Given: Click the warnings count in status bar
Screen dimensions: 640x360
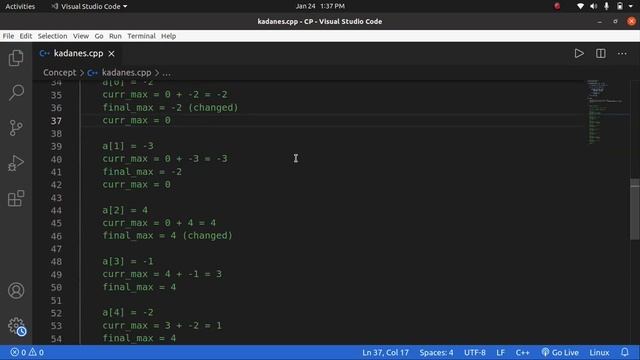Looking at the screenshot, I should pyautogui.click(x=36, y=352).
